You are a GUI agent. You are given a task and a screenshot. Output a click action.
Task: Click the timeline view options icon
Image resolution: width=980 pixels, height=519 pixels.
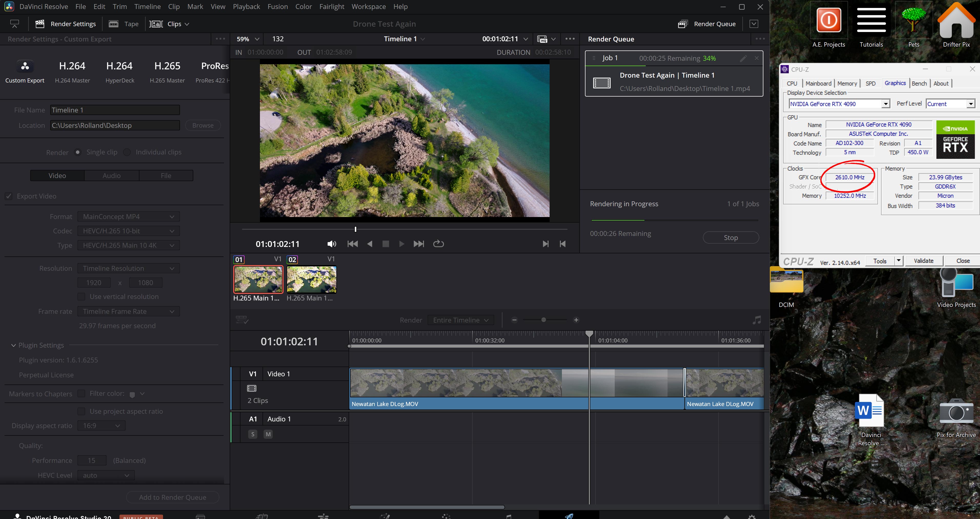click(x=242, y=320)
